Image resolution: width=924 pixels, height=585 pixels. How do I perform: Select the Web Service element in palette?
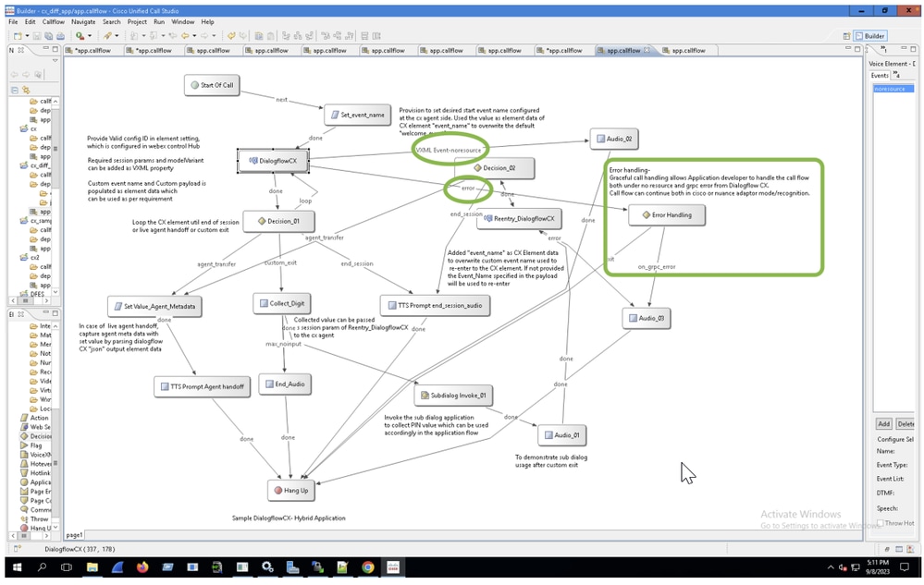point(35,427)
